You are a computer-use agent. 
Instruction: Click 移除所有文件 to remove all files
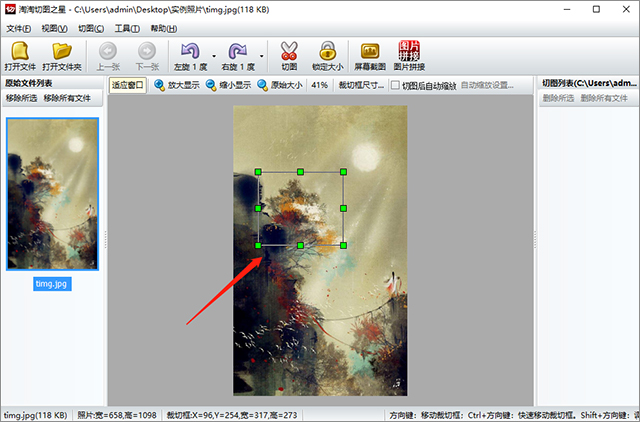[x=67, y=99]
